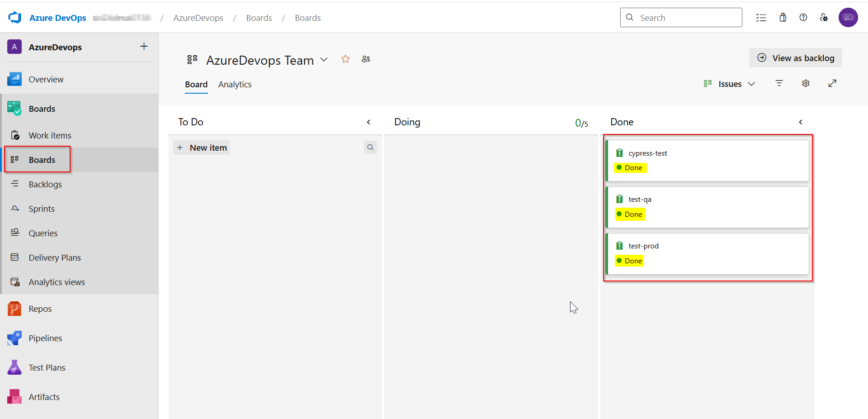The height and width of the screenshot is (419, 868).
Task: Click the AzureDevops breadcrumb link
Action: (198, 18)
